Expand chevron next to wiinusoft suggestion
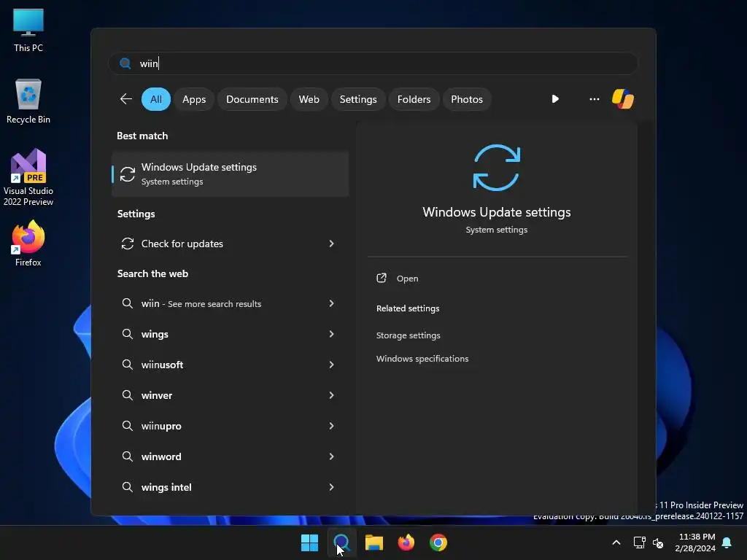Image resolution: width=747 pixels, height=560 pixels. [x=332, y=365]
